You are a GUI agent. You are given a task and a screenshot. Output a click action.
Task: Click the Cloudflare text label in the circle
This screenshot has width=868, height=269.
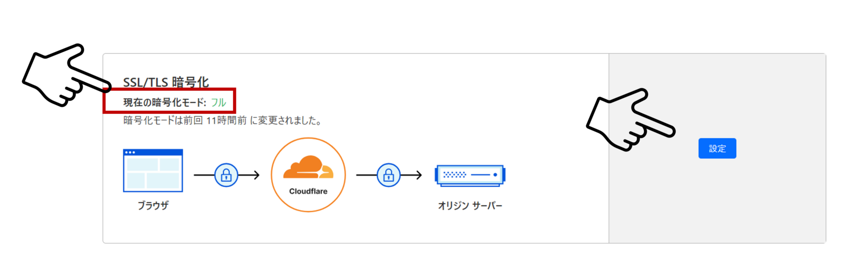pyautogui.click(x=308, y=191)
